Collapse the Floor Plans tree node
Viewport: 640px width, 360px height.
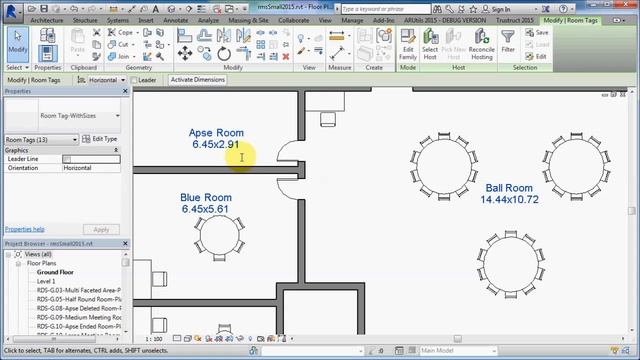pos(18,263)
